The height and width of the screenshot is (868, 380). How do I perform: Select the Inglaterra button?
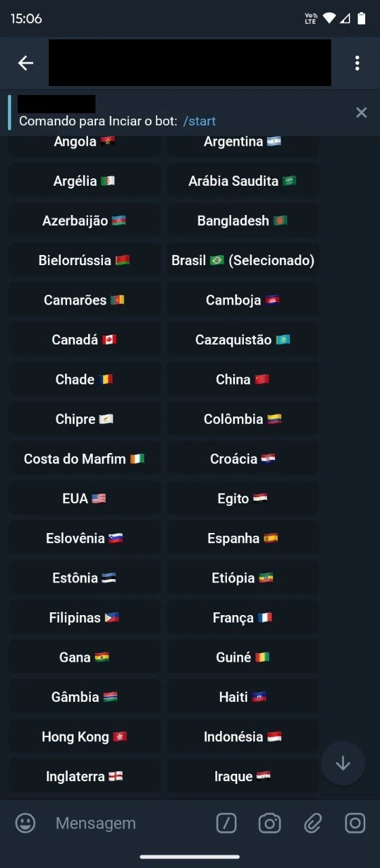coord(85,776)
